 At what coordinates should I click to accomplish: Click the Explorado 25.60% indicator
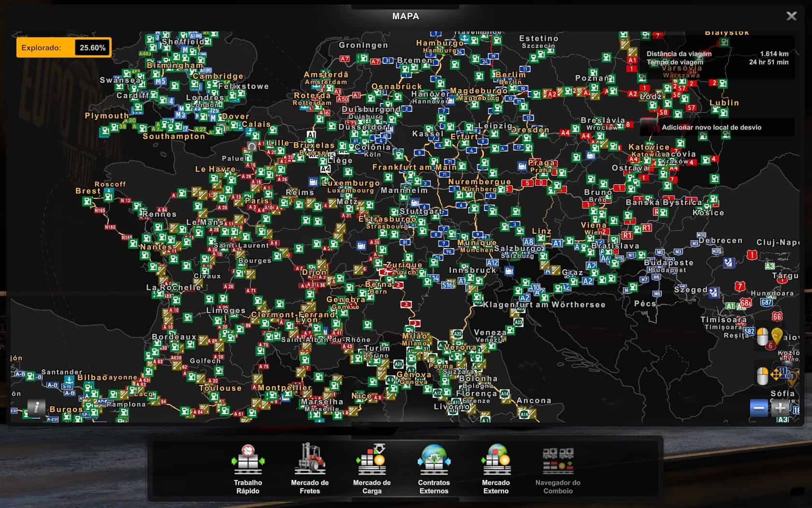[x=64, y=47]
